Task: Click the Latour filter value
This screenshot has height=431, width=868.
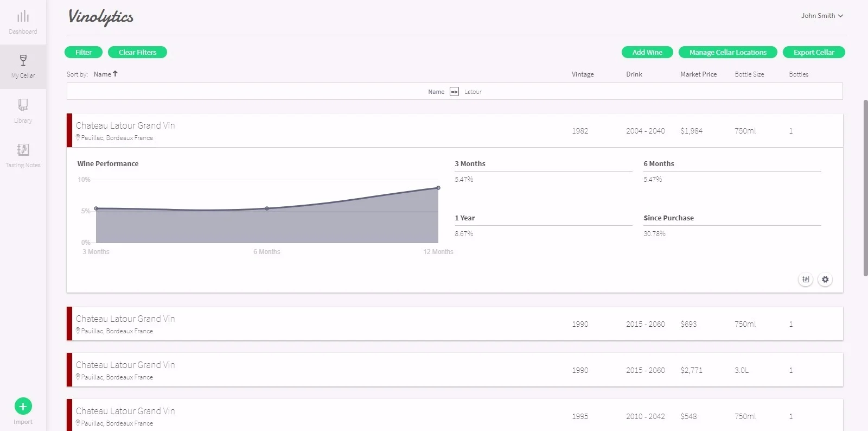Action: coord(473,92)
